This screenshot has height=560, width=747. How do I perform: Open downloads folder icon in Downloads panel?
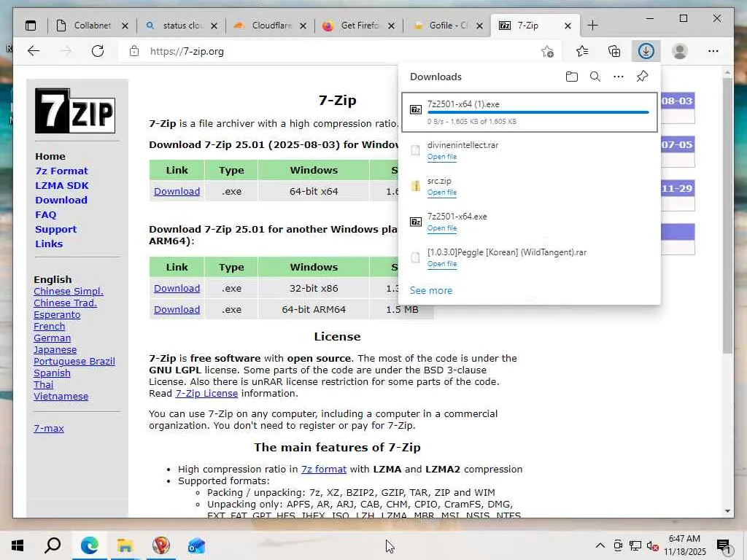pos(572,77)
